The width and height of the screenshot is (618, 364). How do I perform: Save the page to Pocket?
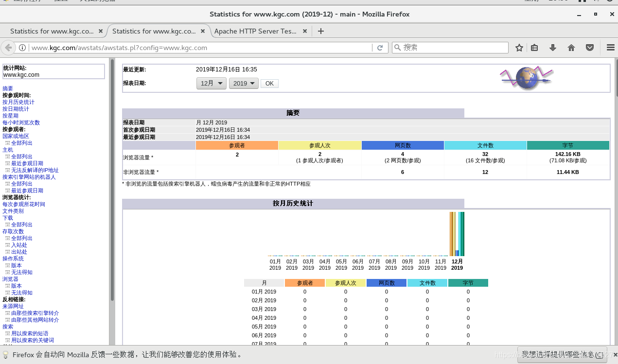[x=589, y=48]
